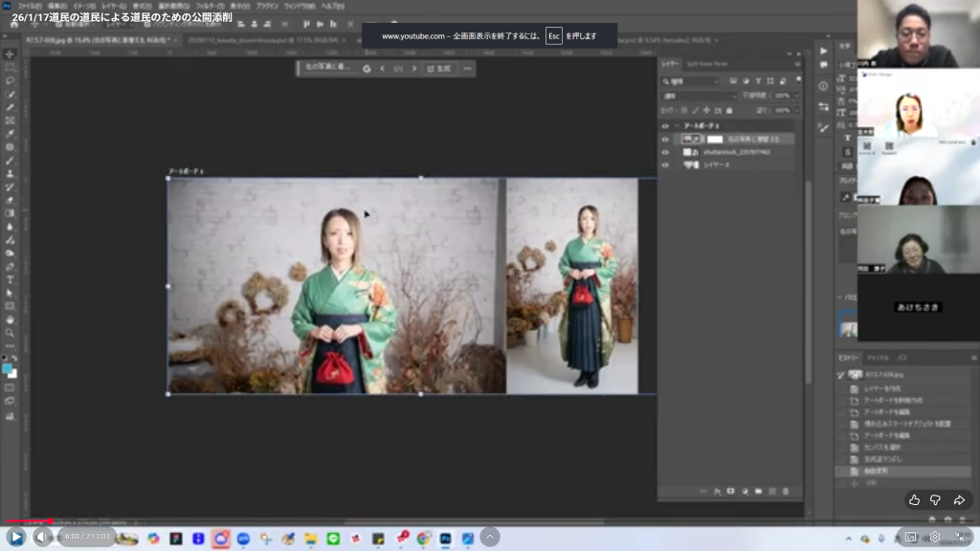Open the フィルター menu
980x551 pixels.
click(211, 6)
